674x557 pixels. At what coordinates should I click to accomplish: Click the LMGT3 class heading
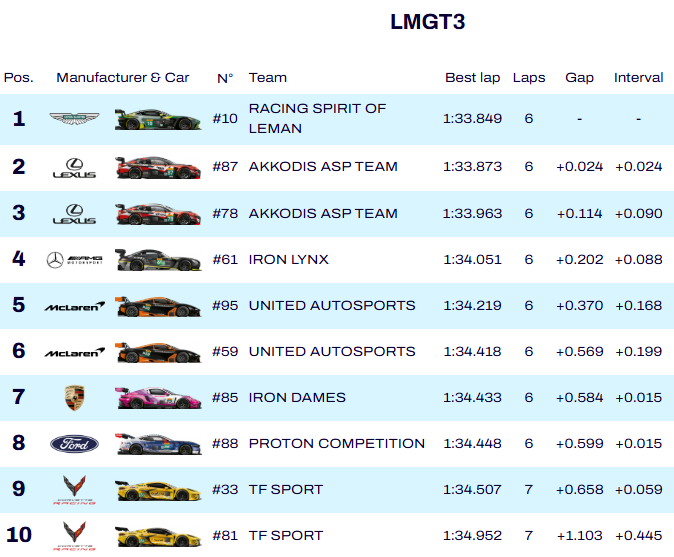tap(428, 22)
